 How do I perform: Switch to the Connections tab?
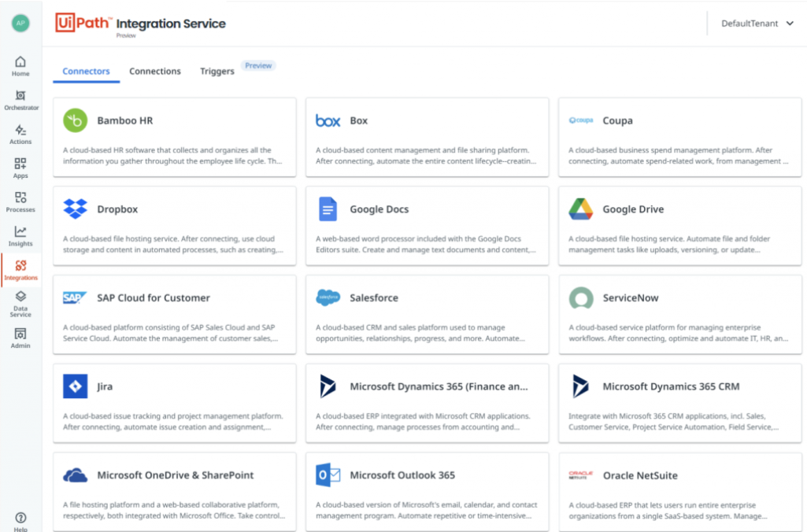pos(155,72)
